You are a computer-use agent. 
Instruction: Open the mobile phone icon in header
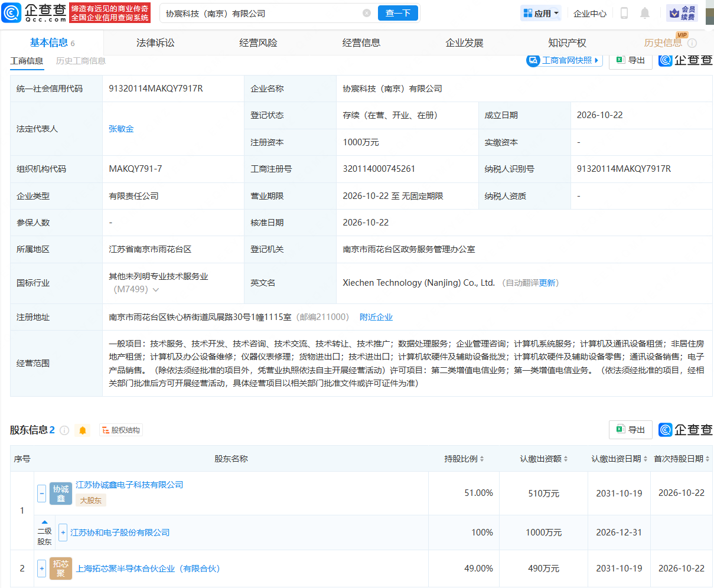click(x=624, y=13)
